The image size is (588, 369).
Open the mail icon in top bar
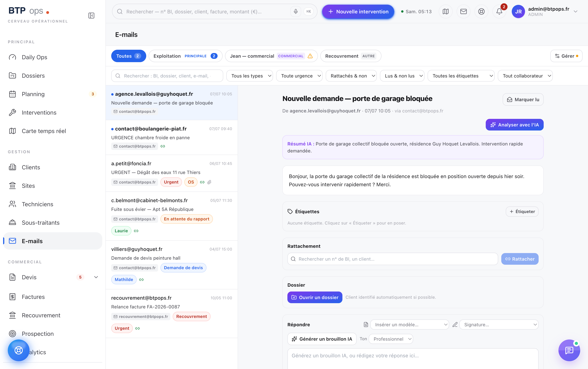[464, 11]
